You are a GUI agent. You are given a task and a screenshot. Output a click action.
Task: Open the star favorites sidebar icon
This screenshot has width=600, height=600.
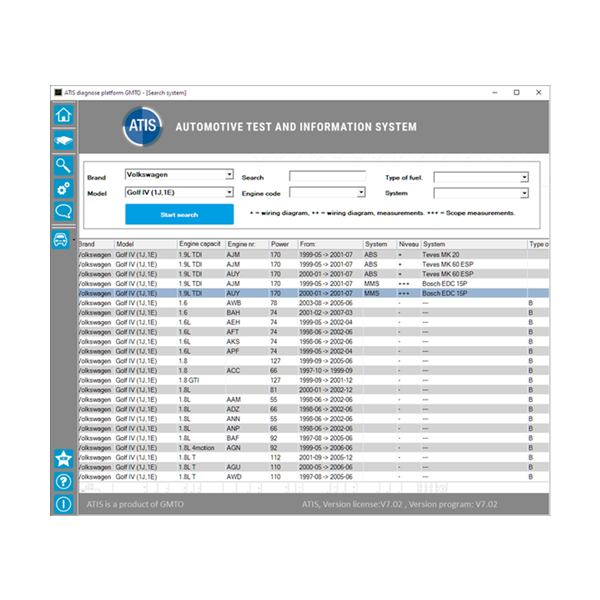64,458
